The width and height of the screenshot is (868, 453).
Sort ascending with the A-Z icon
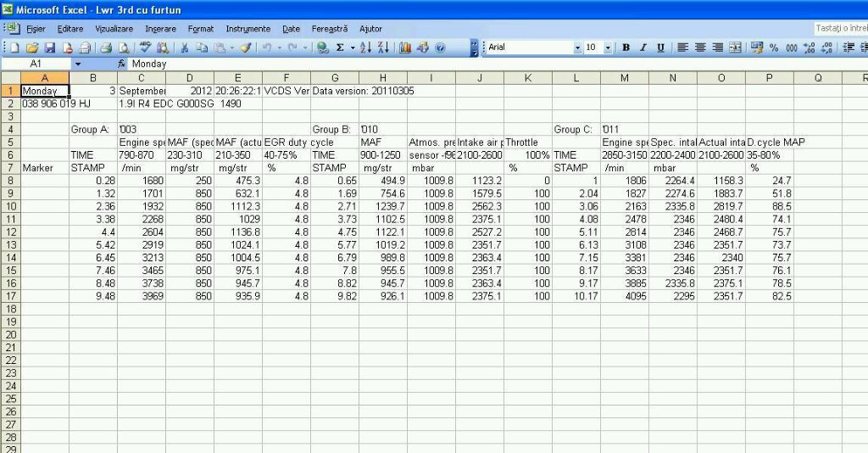[365, 48]
